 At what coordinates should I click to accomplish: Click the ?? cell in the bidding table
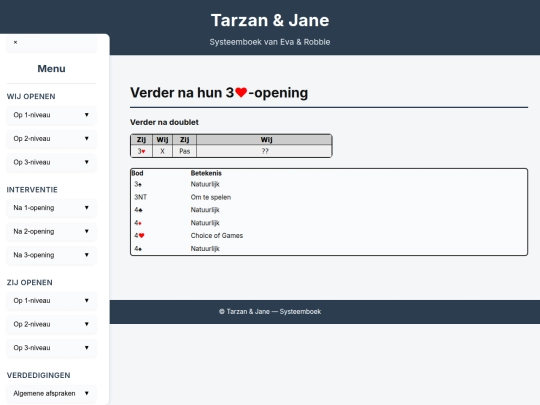click(x=264, y=151)
